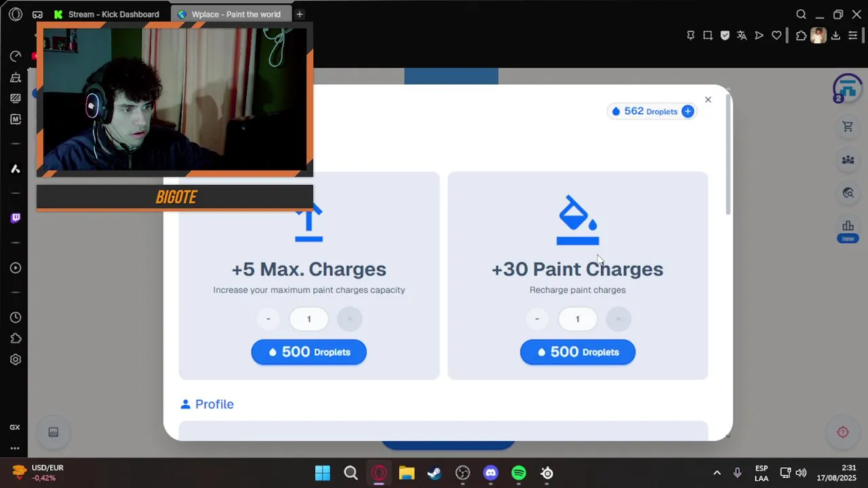Decrease Max. Charges quantity with minus

[269, 319]
